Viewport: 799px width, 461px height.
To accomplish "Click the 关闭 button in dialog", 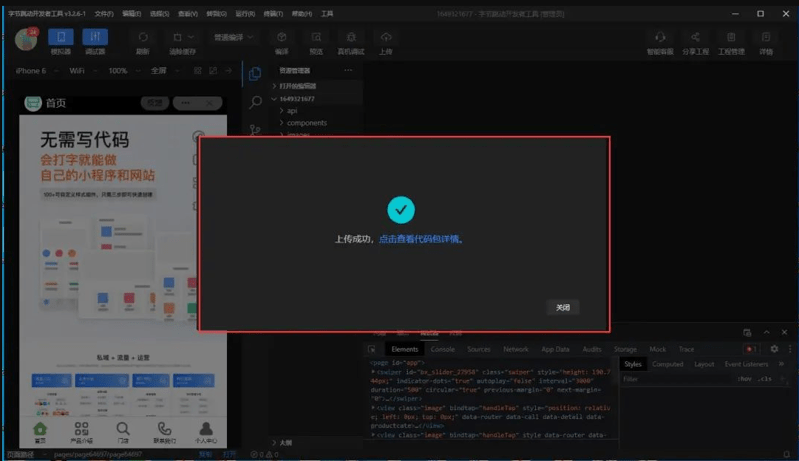I will tap(563, 308).
